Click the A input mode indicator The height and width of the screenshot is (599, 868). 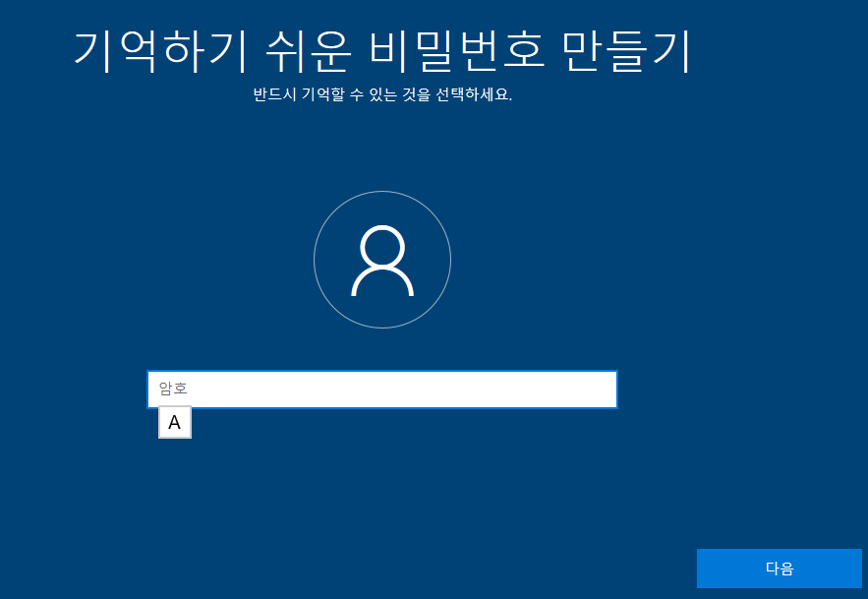tap(175, 422)
